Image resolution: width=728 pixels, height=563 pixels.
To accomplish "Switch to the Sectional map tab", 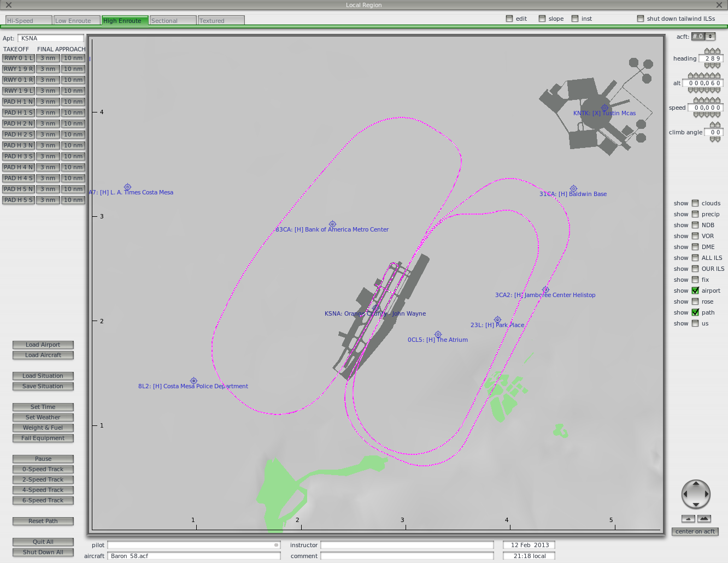I will coord(173,21).
